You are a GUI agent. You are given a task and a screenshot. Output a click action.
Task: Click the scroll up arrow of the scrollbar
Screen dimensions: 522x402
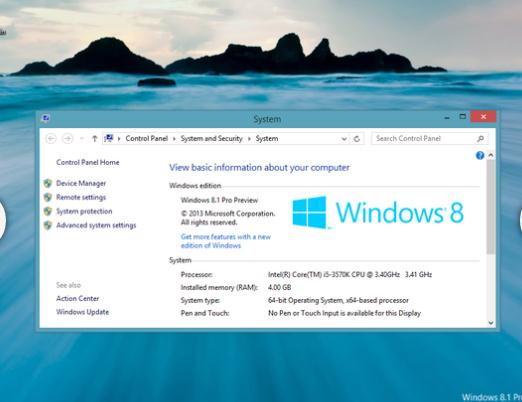click(x=491, y=155)
